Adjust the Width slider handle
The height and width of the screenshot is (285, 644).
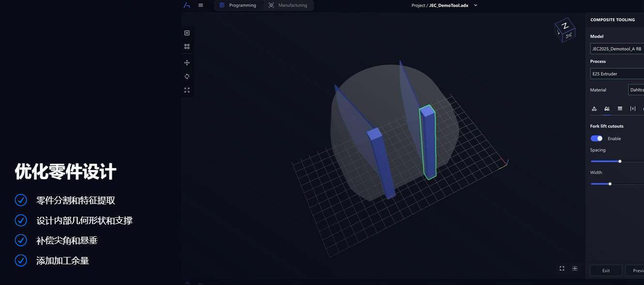[610, 184]
